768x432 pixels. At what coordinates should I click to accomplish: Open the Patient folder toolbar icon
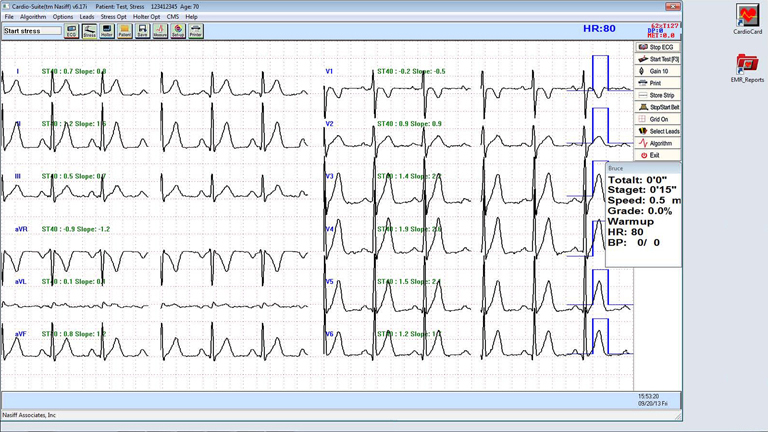tap(124, 31)
